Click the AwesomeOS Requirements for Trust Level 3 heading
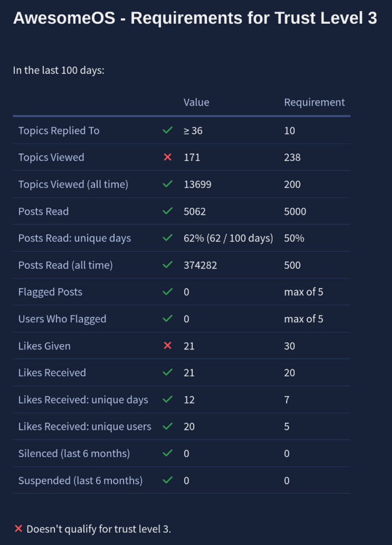 pyautogui.click(x=195, y=18)
